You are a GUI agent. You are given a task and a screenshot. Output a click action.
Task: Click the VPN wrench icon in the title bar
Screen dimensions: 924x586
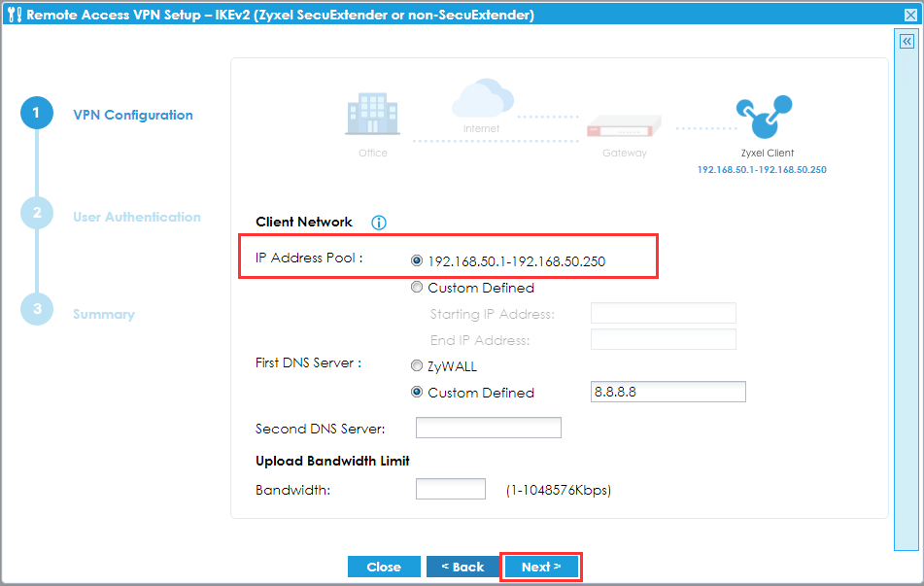click(14, 14)
